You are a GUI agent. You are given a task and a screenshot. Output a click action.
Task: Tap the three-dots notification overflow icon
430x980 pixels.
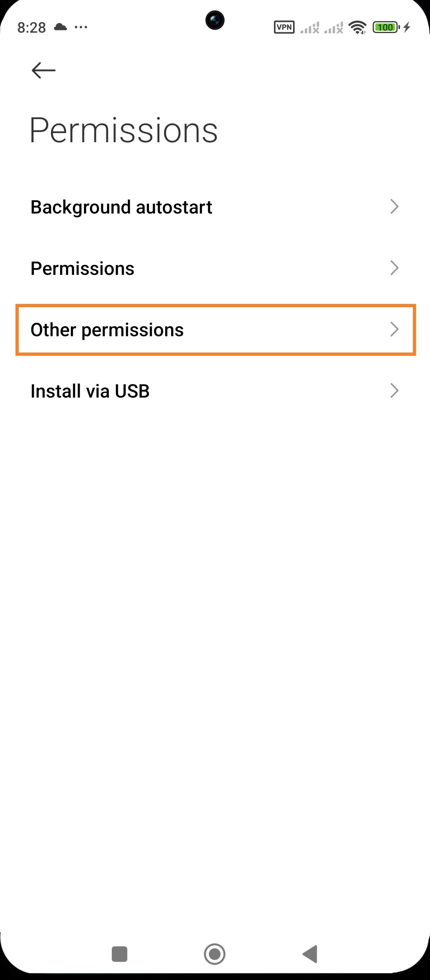pos(81,27)
